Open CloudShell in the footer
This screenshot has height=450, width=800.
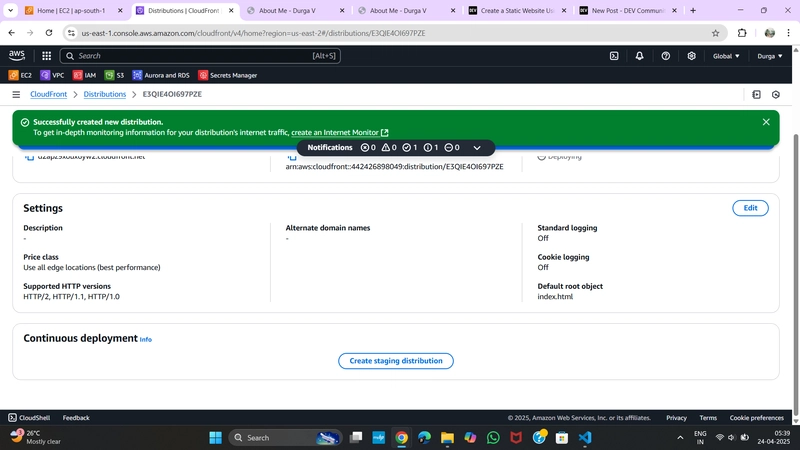pyautogui.click(x=29, y=418)
